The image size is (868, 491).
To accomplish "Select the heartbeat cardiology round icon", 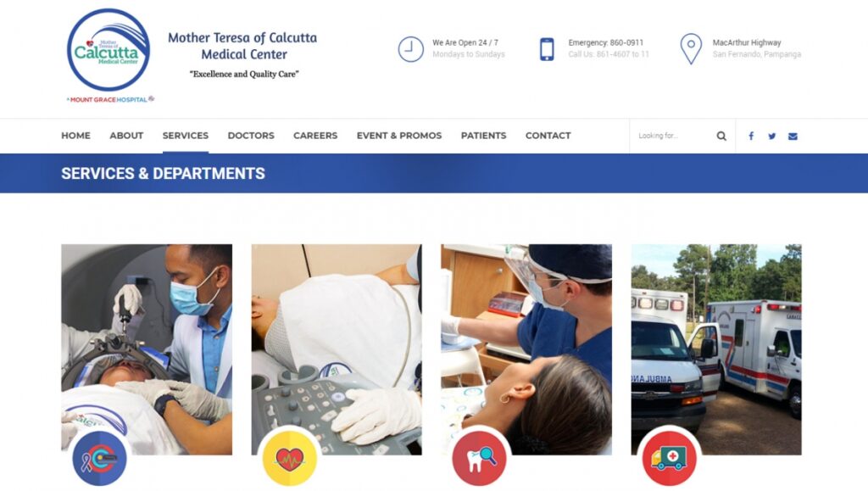I will click(290, 458).
